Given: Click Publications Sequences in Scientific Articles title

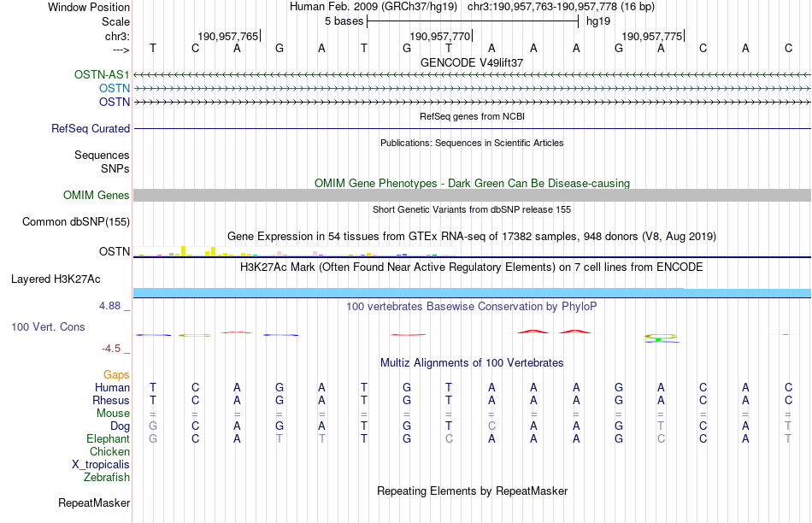Looking at the screenshot, I should [x=472, y=143].
